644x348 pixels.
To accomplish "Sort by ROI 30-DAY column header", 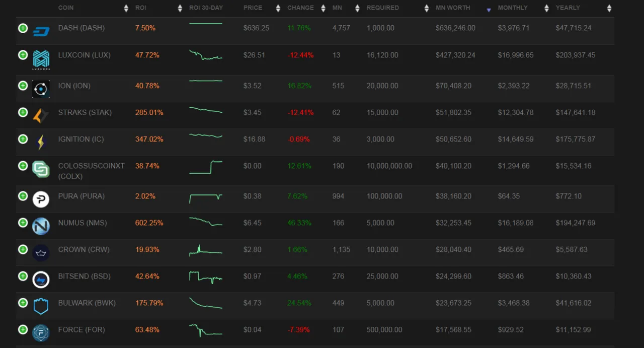I will click(206, 8).
